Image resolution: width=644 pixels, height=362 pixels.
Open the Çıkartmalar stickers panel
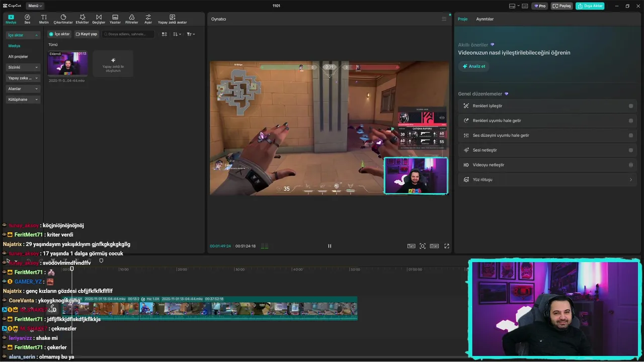click(x=63, y=19)
